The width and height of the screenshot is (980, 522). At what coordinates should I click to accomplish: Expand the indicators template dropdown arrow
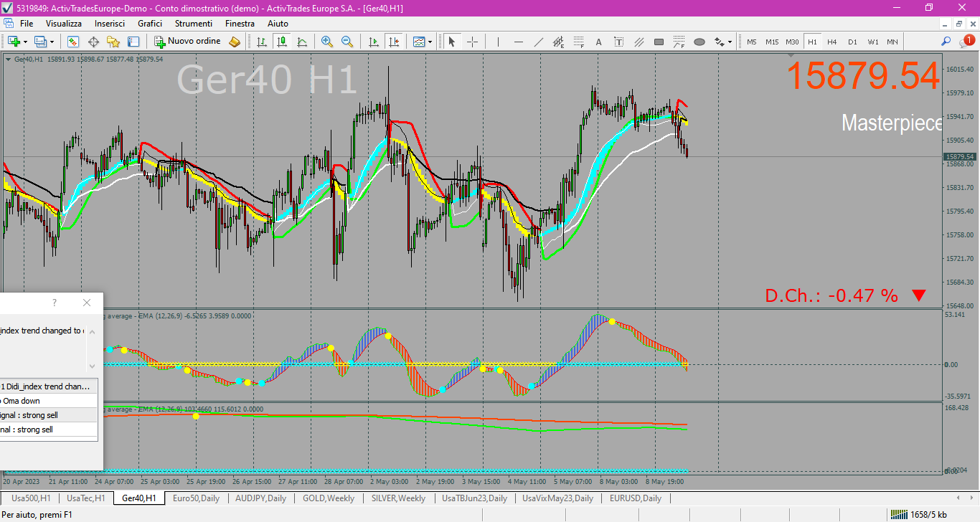pyautogui.click(x=430, y=42)
